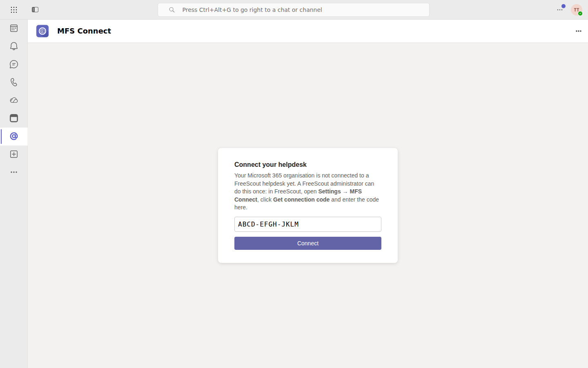Open the Calls phone icon
Screen dimensions: 588x368
pos(14,82)
